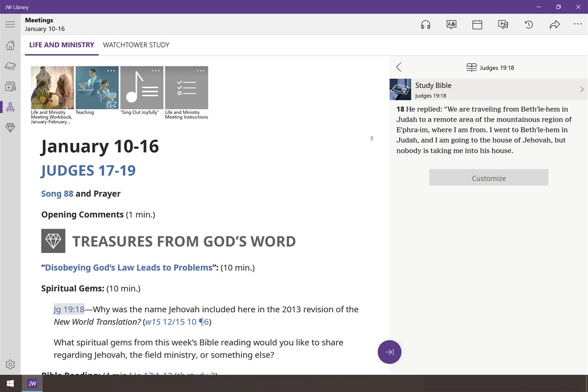Open the More options ellipsis menu
Viewport: 588px width, 392px height.
click(578, 24)
